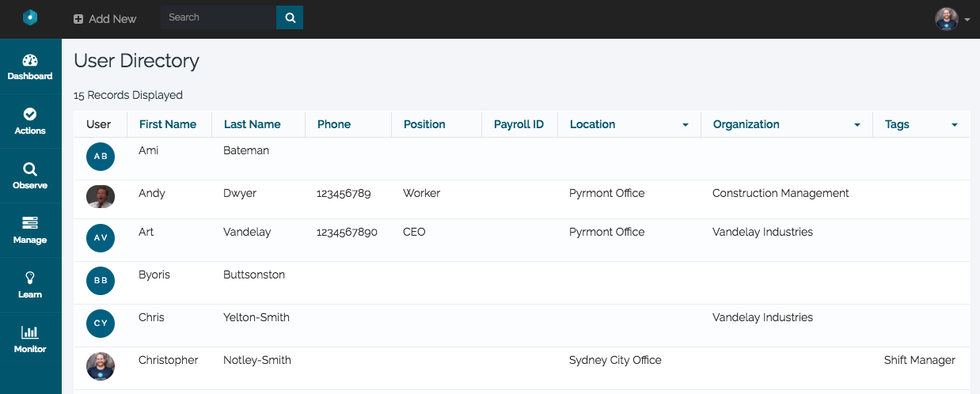Open Christopher Notley-Smith's profile photo
980x394 pixels.
101,366
